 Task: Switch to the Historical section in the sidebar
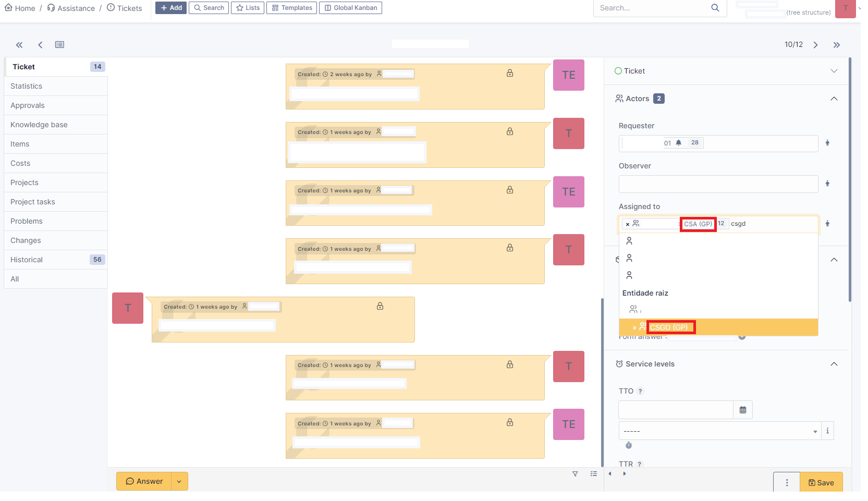click(x=27, y=259)
